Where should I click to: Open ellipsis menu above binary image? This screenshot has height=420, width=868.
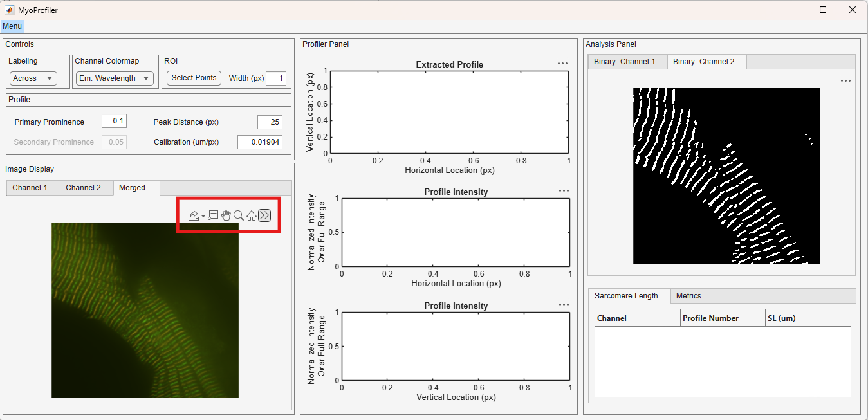click(x=845, y=80)
